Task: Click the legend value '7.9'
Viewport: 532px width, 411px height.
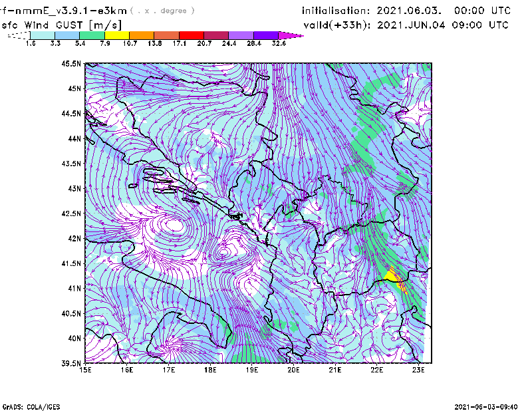Action: coord(105,43)
